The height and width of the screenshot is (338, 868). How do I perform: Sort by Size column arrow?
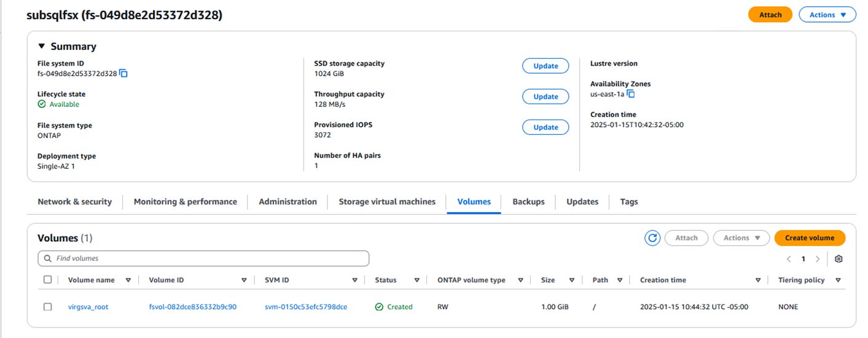pos(572,280)
